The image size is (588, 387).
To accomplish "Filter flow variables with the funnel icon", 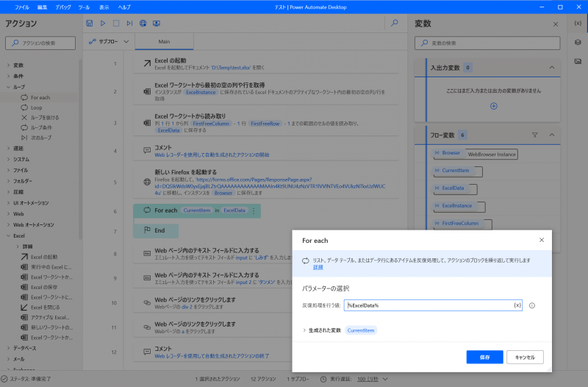I will pos(535,135).
